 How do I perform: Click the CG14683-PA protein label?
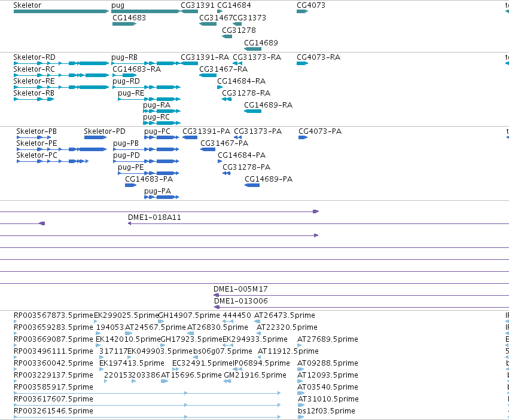coord(149,179)
